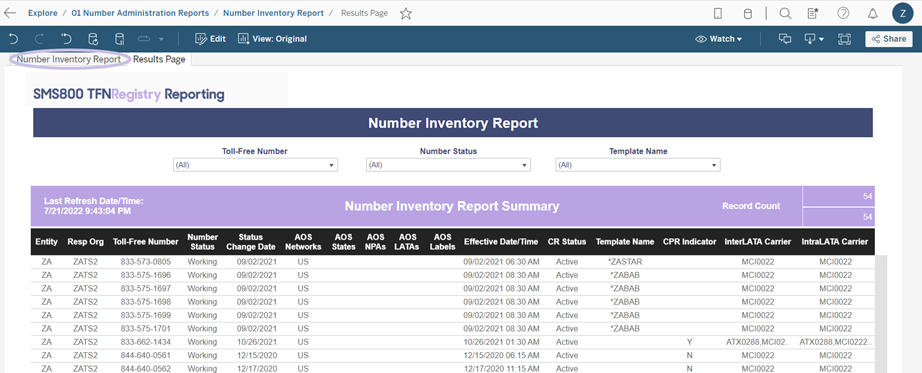Open the Comments icon

point(785,39)
